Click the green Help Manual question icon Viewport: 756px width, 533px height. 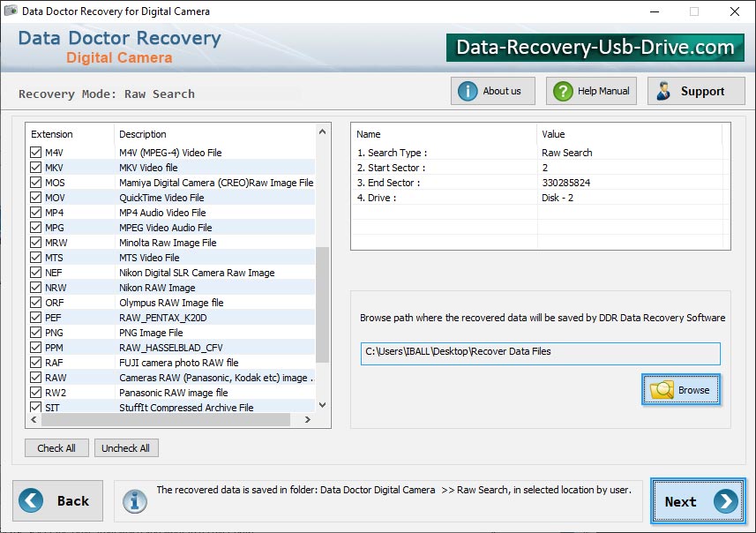tap(563, 91)
